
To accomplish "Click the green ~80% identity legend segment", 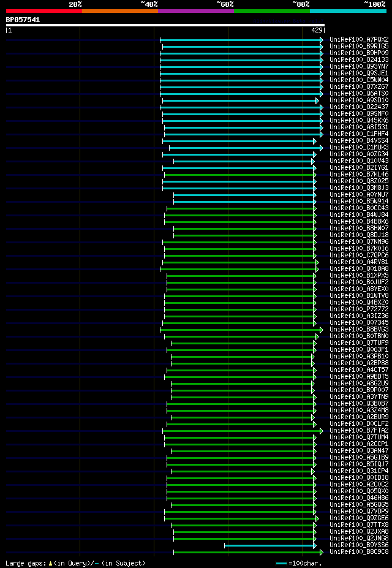I will click(x=272, y=11).
